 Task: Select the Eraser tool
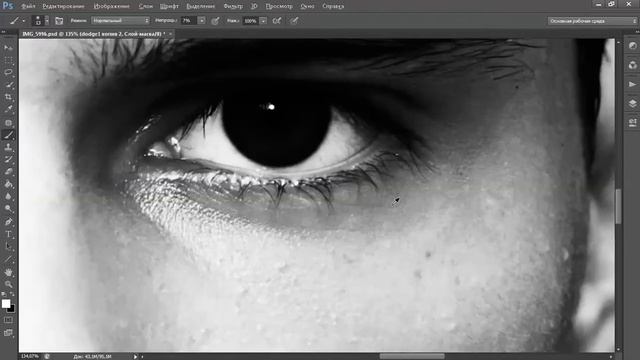[8, 171]
